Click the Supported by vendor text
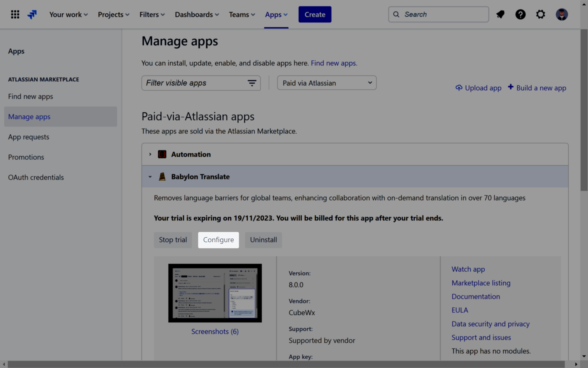This screenshot has height=368, width=588. click(x=322, y=340)
